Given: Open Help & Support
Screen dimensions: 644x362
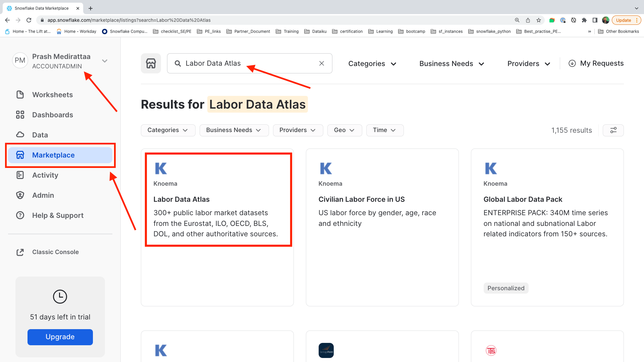Looking at the screenshot, I should (58, 216).
